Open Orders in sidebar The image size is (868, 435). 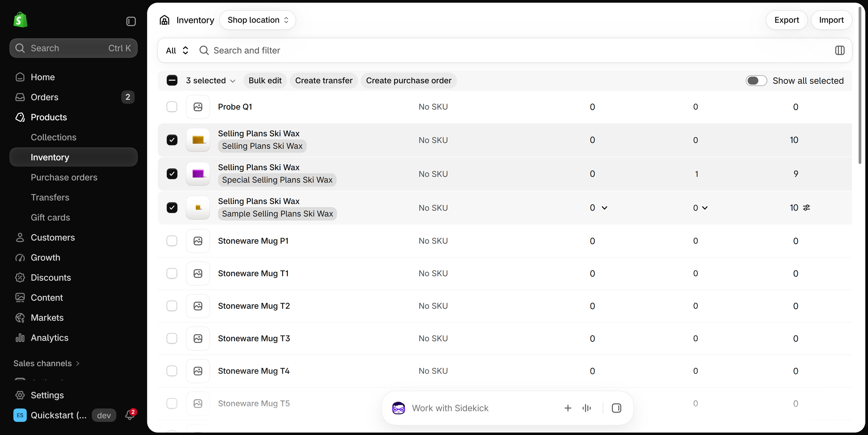point(74,97)
